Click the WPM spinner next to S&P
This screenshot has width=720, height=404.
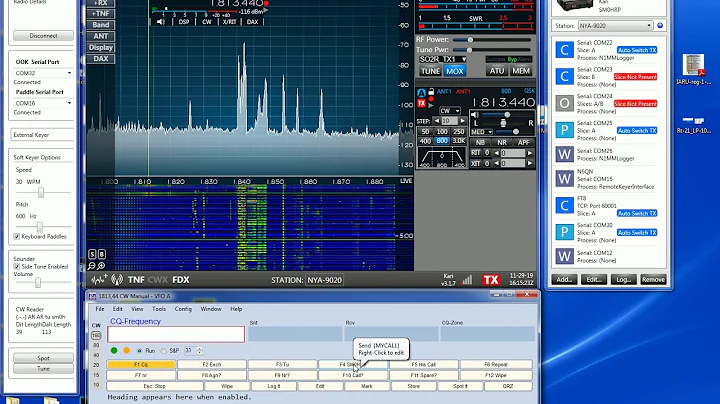199,351
